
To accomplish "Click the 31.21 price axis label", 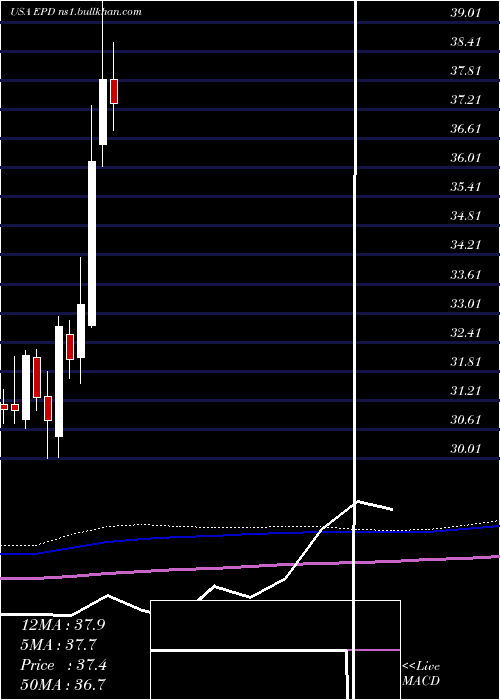I will click(x=466, y=391).
